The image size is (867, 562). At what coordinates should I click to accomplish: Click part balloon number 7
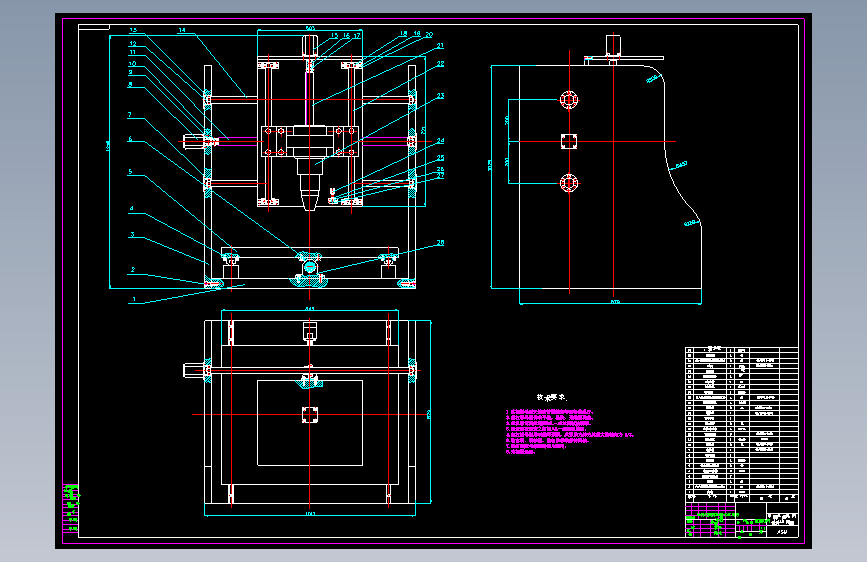pos(130,115)
